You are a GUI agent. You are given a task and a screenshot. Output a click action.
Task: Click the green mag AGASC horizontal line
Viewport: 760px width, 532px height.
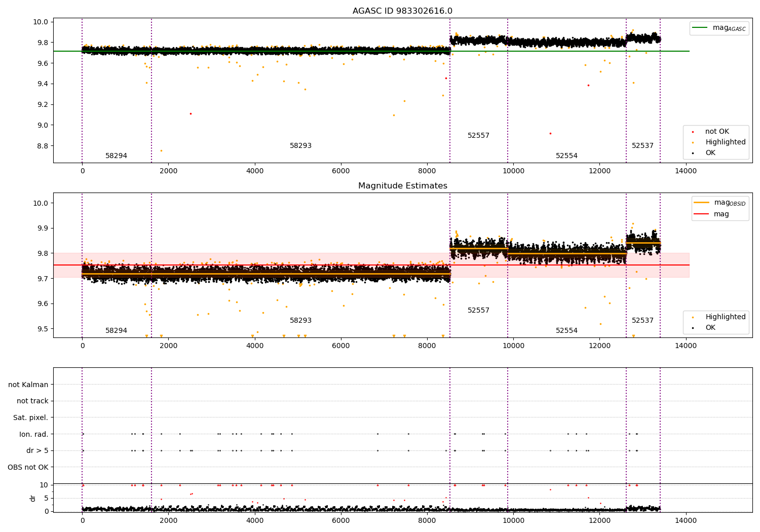pyautogui.click(x=371, y=51)
